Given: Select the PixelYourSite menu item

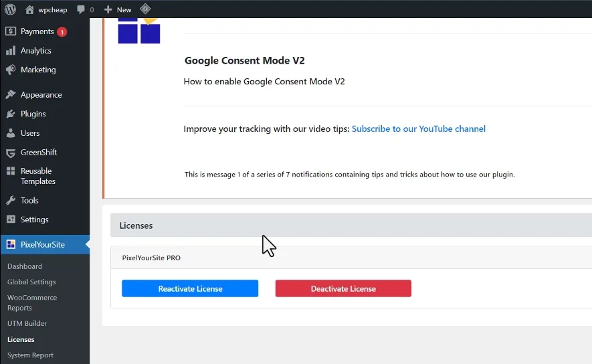Looking at the screenshot, I should pyautogui.click(x=45, y=245).
